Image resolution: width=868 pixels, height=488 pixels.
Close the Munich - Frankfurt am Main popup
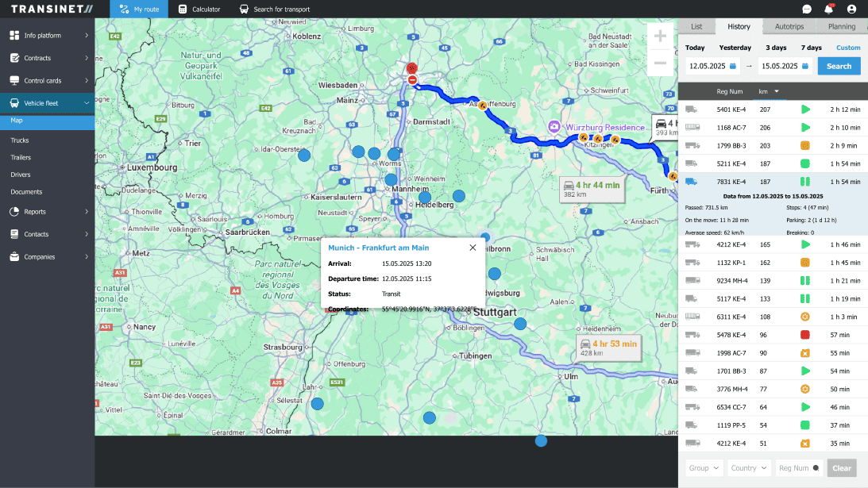coord(473,248)
